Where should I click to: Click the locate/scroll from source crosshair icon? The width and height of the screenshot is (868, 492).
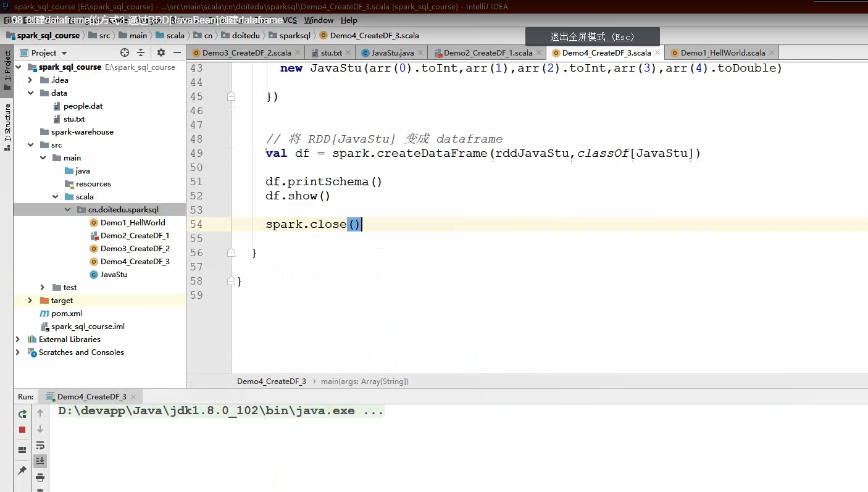125,52
